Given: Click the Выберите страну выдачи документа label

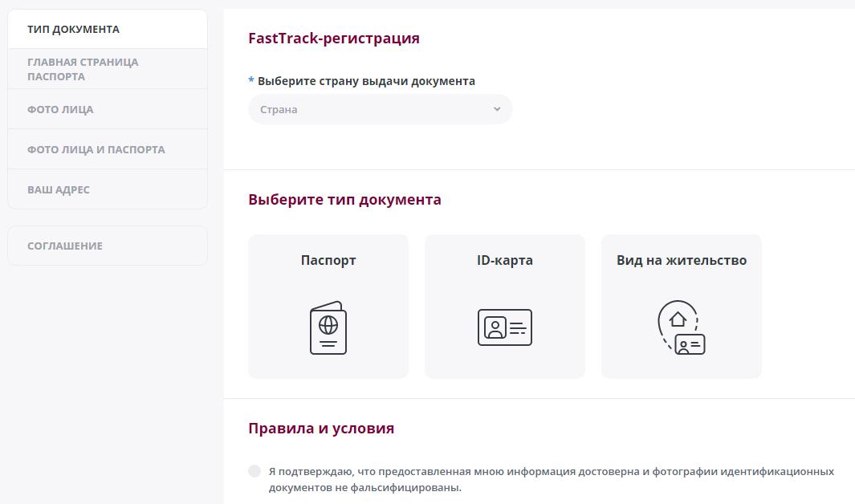Looking at the screenshot, I should pyautogui.click(x=366, y=81).
